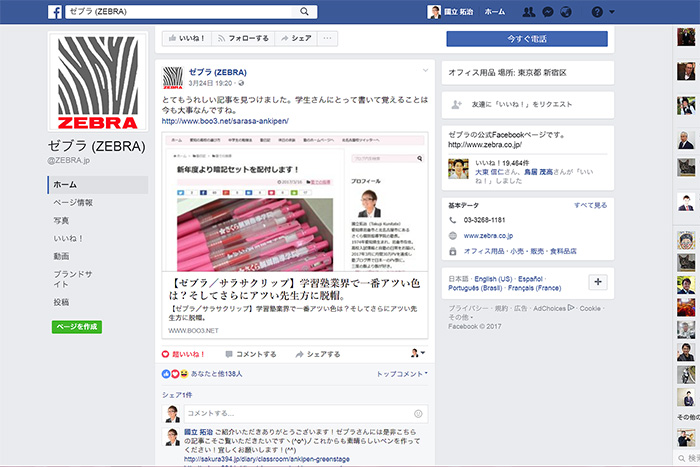
Task: Click the 今すぐ電話 call button
Action: [526, 39]
